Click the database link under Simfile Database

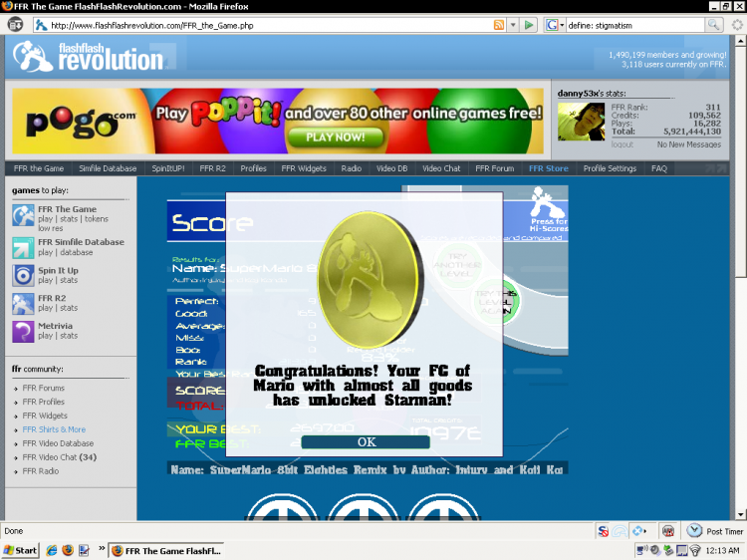click(x=77, y=252)
